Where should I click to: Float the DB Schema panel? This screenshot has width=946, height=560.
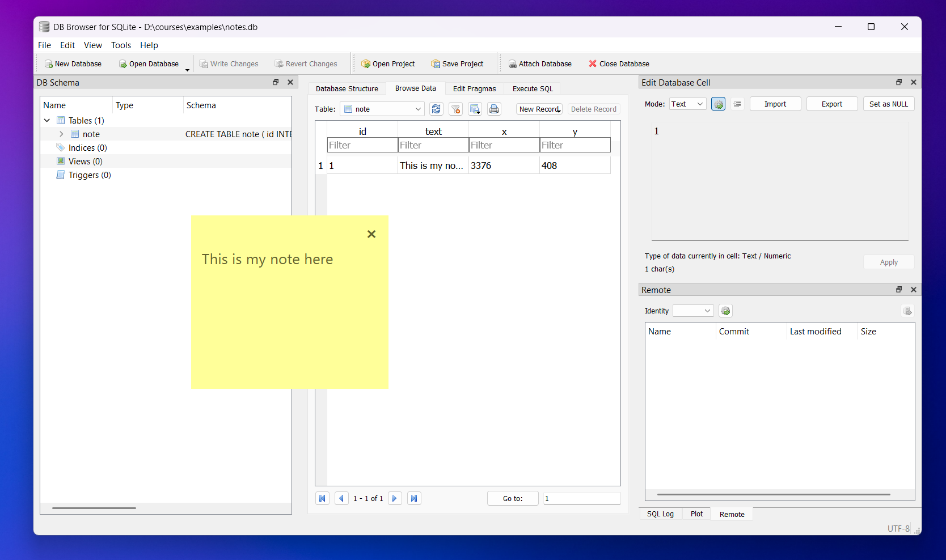[276, 82]
